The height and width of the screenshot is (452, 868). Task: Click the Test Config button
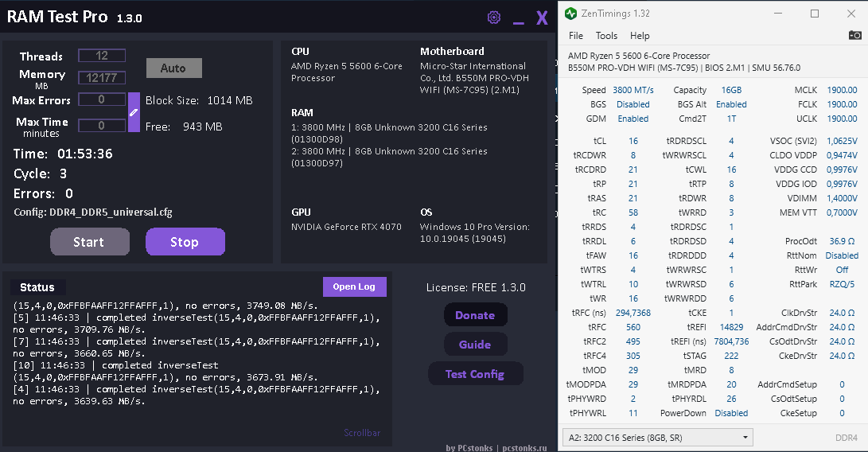[x=475, y=374]
